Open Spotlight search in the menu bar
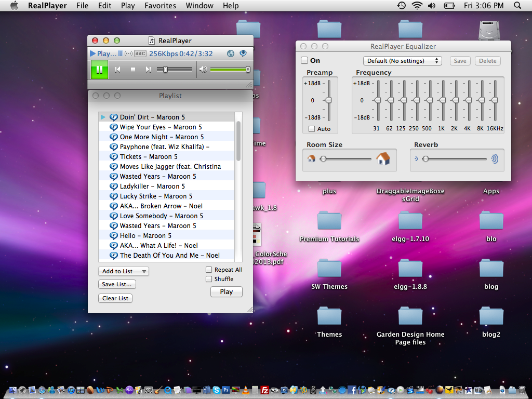Viewport: 532px width, 399px height. pos(517,5)
